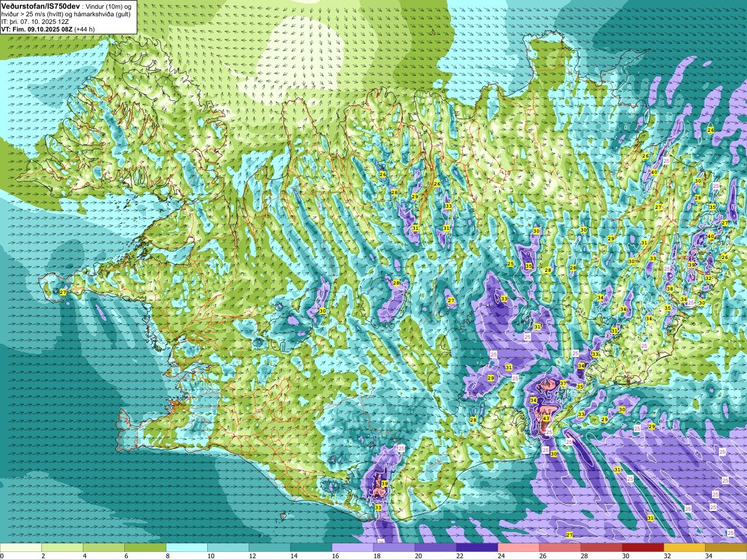Click the yellow 43 peak gust label

pyautogui.click(x=546, y=418)
